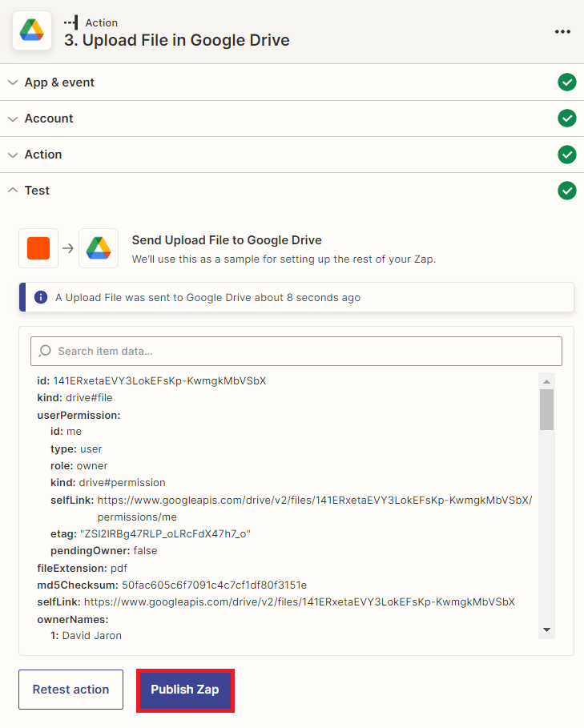Image resolution: width=584 pixels, height=728 pixels.
Task: Click the arrow icon between the app icons
Action: click(68, 248)
